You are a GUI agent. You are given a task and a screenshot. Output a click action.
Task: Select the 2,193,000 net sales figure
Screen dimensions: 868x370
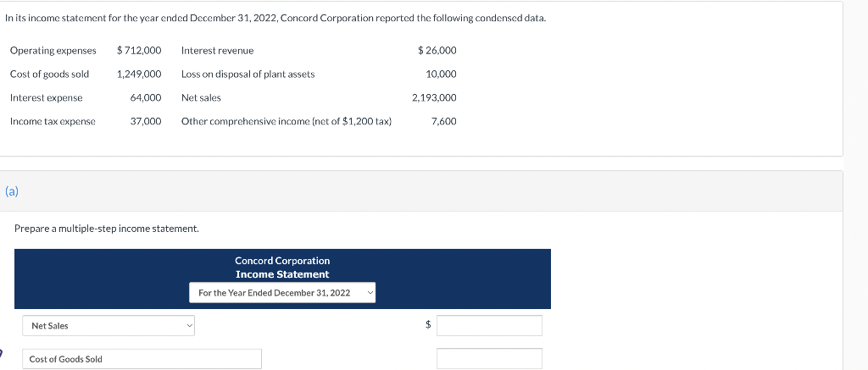coord(434,98)
